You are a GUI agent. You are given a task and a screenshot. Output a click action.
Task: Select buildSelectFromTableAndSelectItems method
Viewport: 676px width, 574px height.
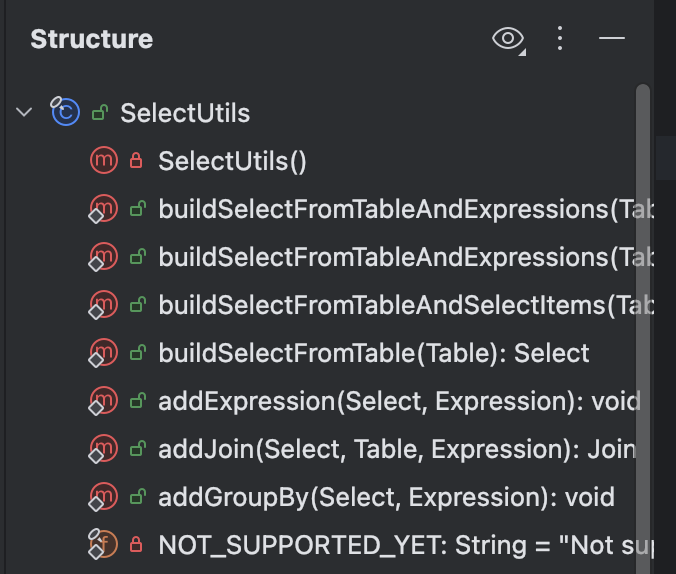pos(406,305)
